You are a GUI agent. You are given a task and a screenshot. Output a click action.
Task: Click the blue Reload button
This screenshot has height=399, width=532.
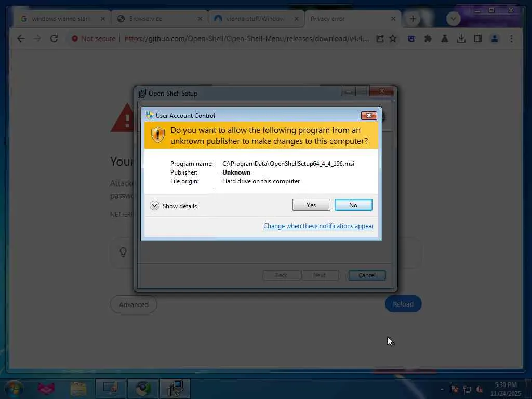click(x=403, y=304)
